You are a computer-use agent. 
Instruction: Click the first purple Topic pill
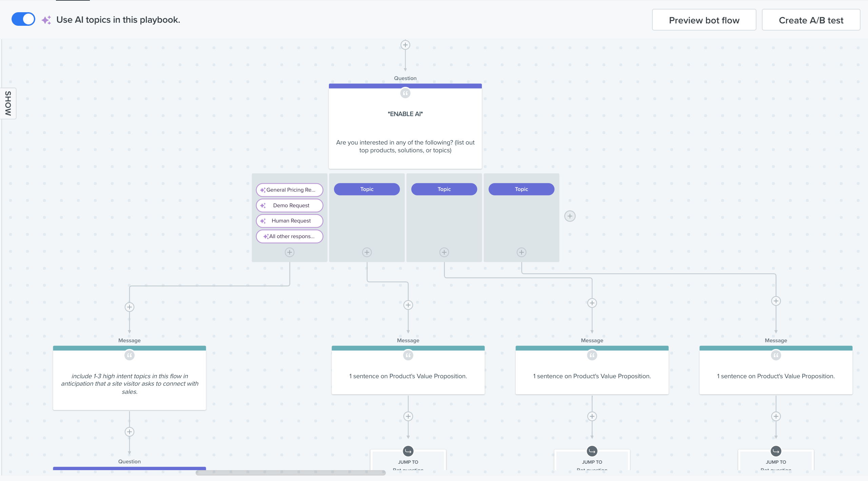367,189
